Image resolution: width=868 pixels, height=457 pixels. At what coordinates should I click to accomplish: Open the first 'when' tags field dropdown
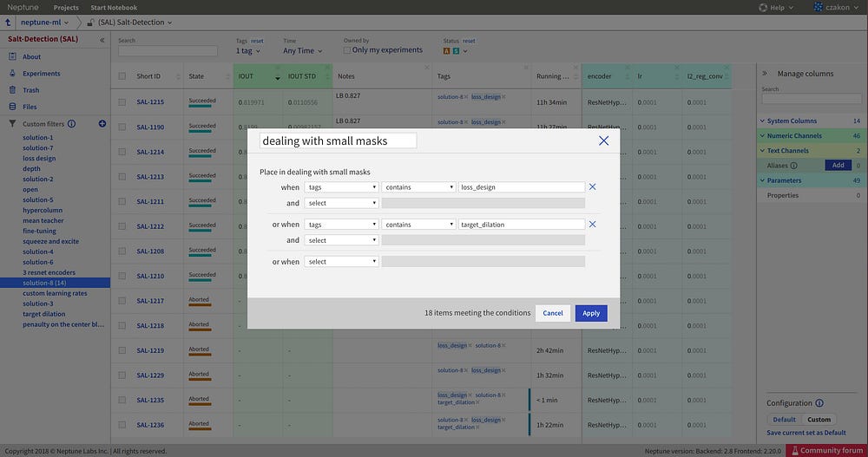tap(341, 187)
